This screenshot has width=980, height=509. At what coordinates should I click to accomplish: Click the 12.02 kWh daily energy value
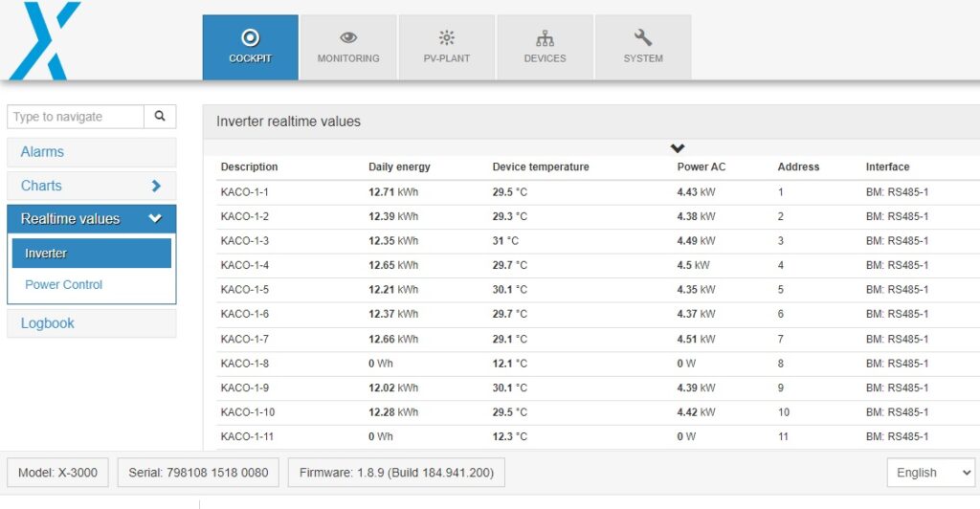click(393, 387)
